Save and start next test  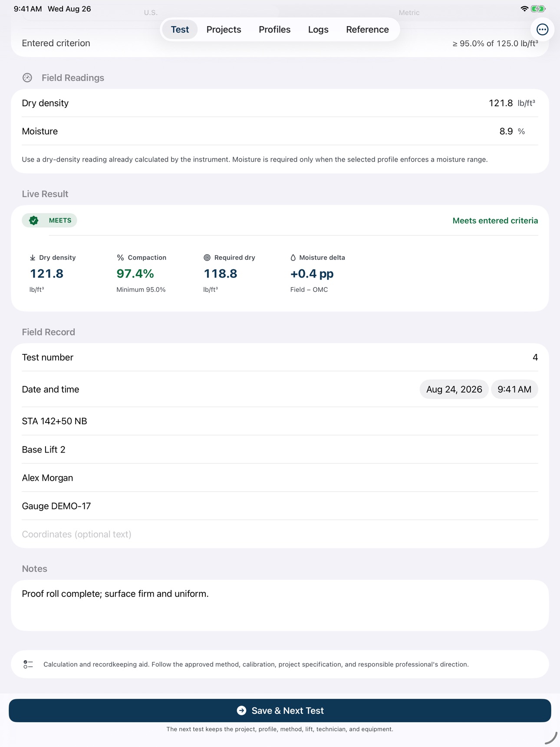point(280,711)
